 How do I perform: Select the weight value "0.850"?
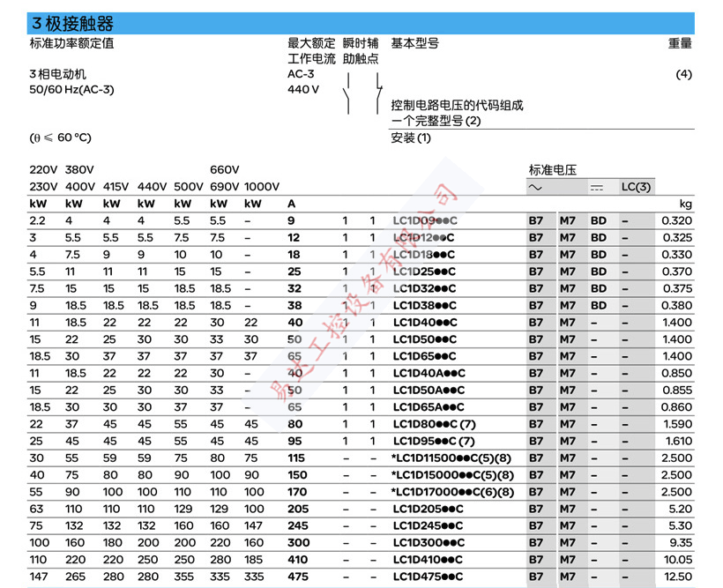pyautogui.click(x=677, y=374)
